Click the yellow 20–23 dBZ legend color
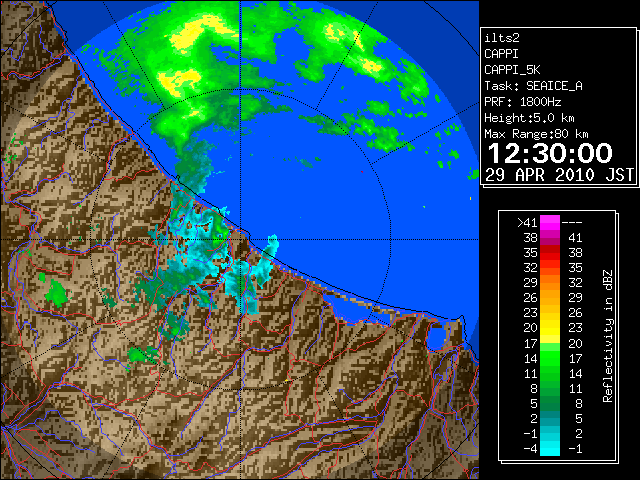Viewport: 640px width, 480px height. [x=550, y=328]
